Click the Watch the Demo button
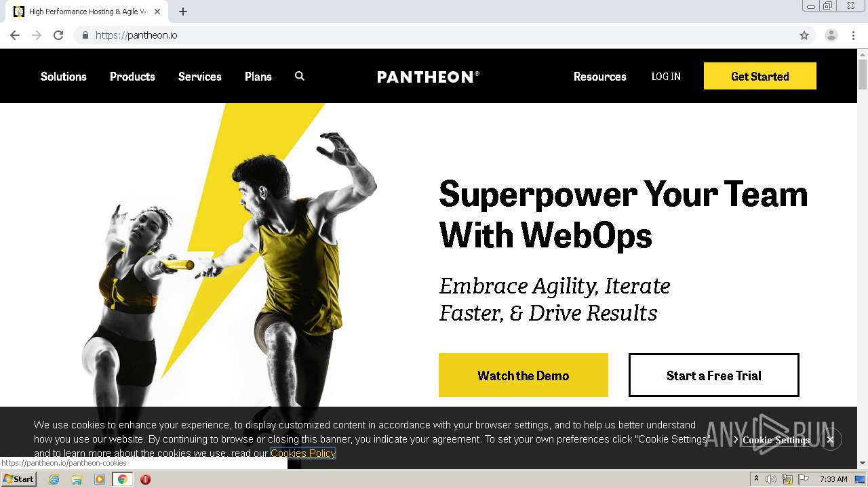Viewport: 868px width, 488px height. (524, 375)
